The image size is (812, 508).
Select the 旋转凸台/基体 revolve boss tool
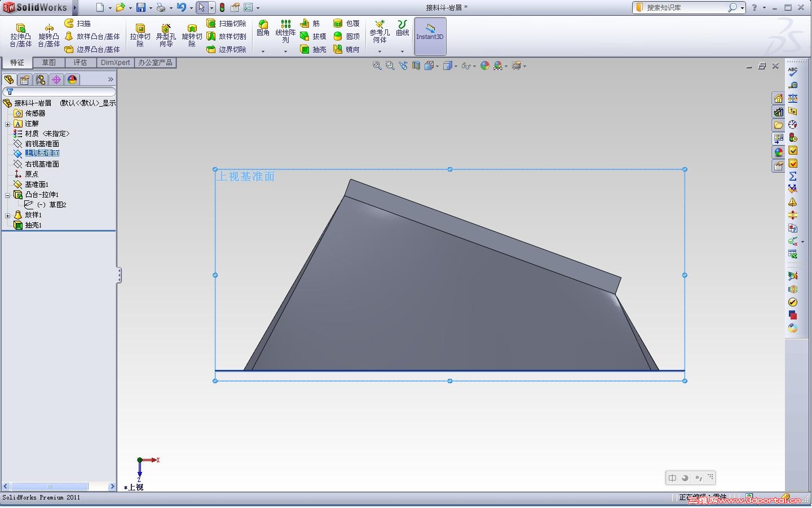(x=49, y=36)
